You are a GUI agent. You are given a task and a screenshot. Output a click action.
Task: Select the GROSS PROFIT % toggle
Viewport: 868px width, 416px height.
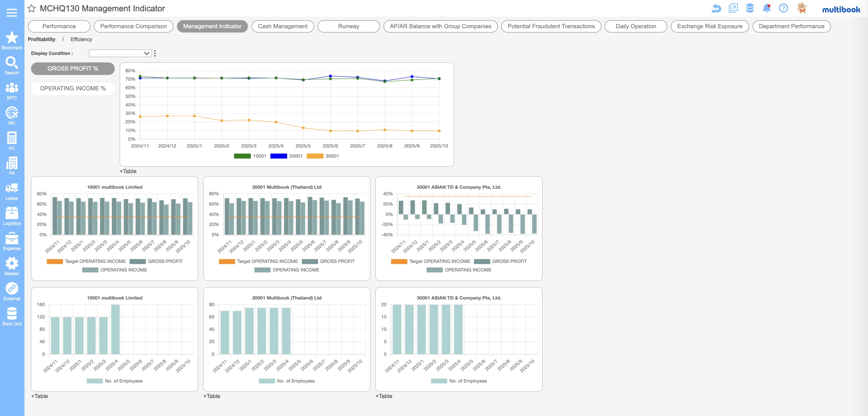[x=73, y=68]
